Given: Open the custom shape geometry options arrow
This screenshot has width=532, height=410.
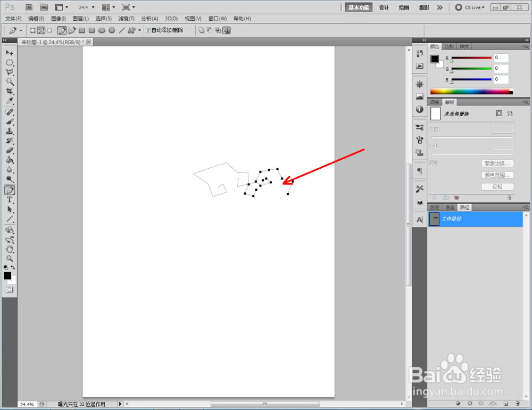Looking at the screenshot, I should pos(139,30).
